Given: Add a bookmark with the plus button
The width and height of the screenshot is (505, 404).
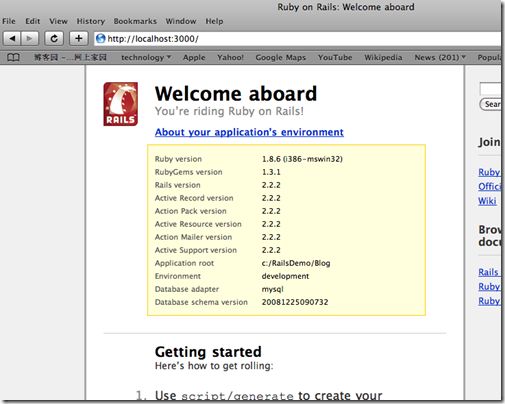Looking at the screenshot, I should coord(79,39).
